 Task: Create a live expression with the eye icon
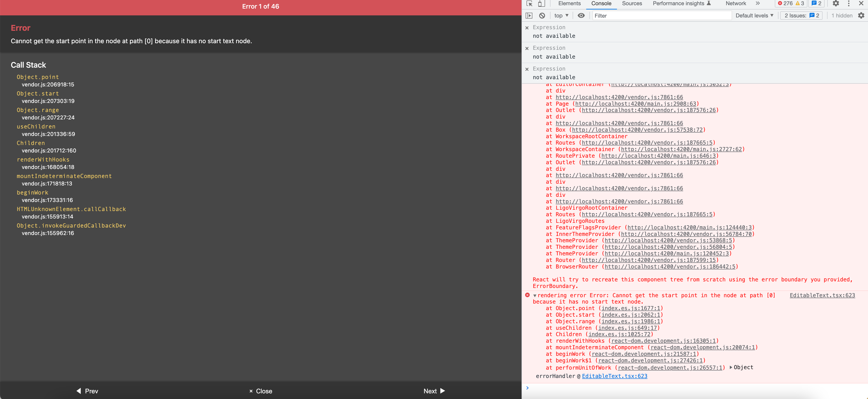[x=581, y=16]
